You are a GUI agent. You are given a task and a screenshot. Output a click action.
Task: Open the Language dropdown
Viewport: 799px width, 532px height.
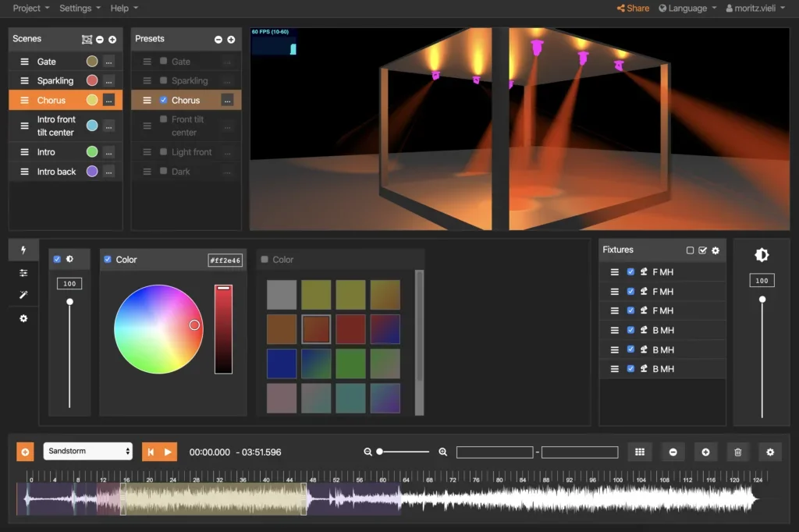coord(687,8)
